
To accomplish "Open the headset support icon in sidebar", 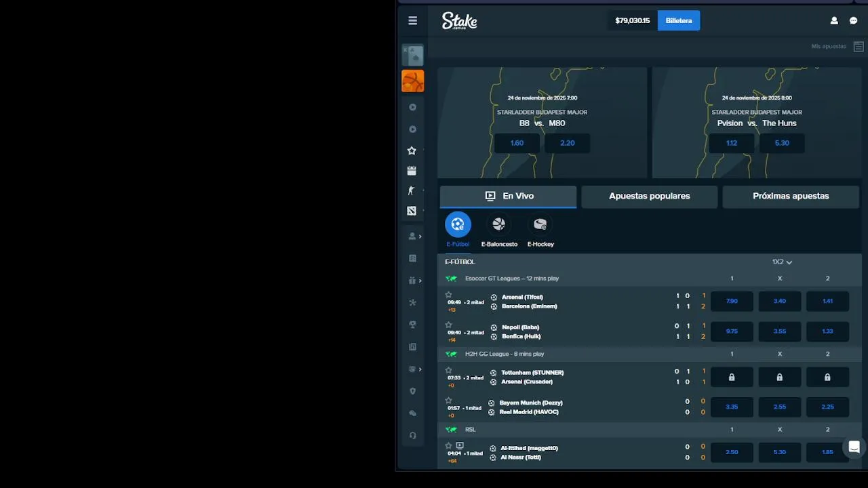I will click(412, 435).
